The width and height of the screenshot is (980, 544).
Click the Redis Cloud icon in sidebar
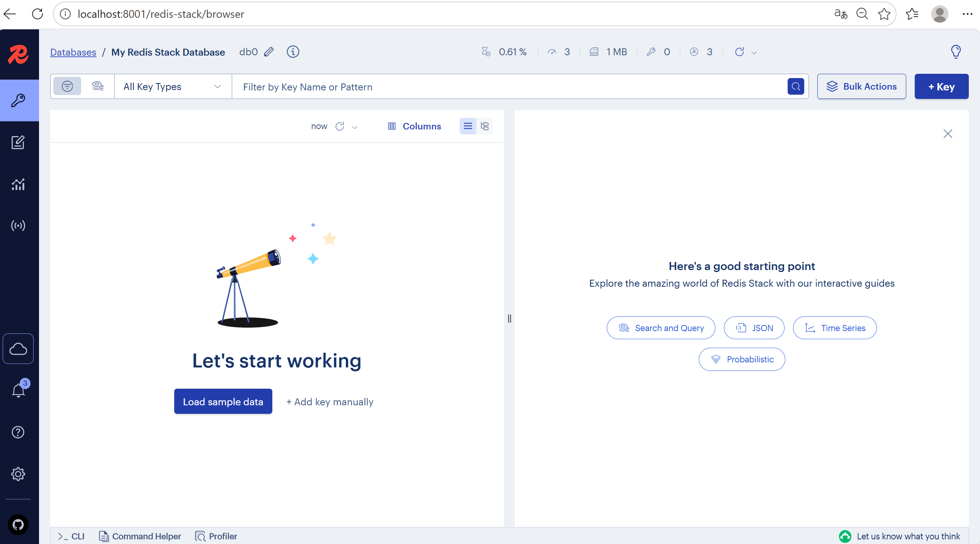pyautogui.click(x=18, y=349)
